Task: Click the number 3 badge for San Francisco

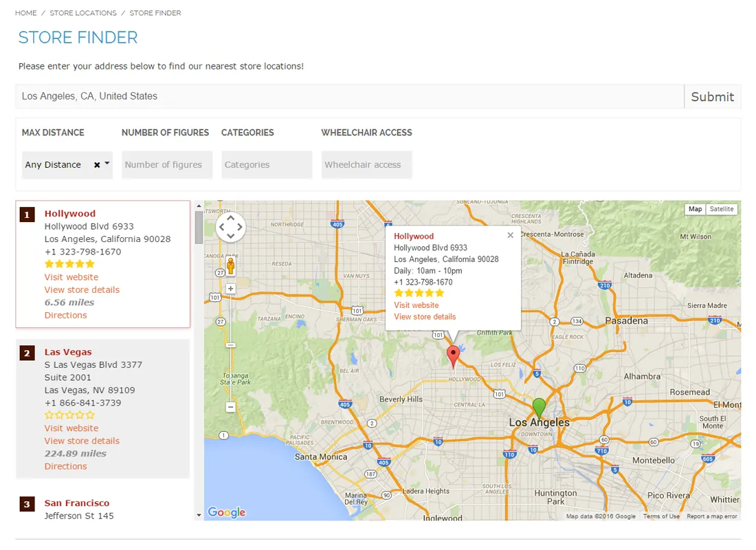Action: pyautogui.click(x=27, y=504)
